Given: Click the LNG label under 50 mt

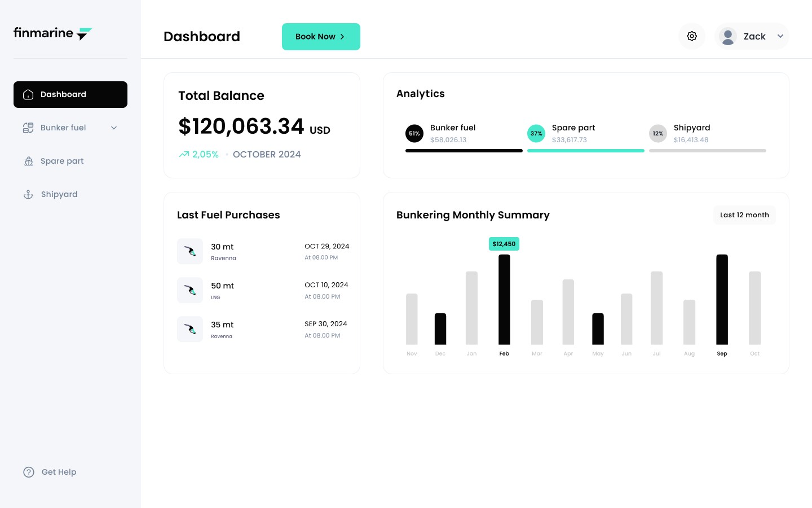Looking at the screenshot, I should click(x=215, y=297).
